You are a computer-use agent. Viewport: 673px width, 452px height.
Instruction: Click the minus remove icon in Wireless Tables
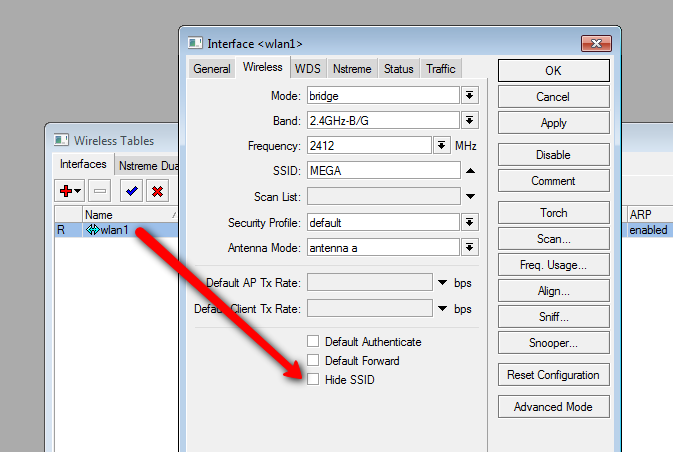[x=100, y=191]
